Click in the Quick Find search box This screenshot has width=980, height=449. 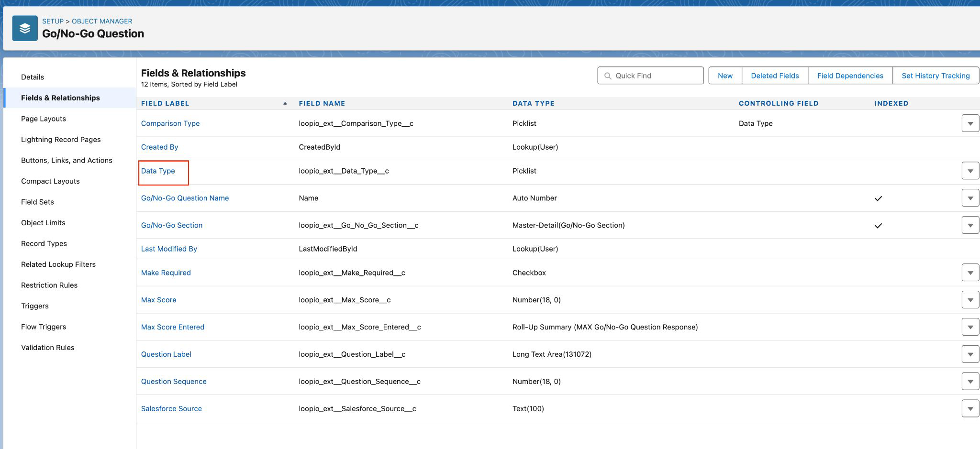tap(650, 76)
